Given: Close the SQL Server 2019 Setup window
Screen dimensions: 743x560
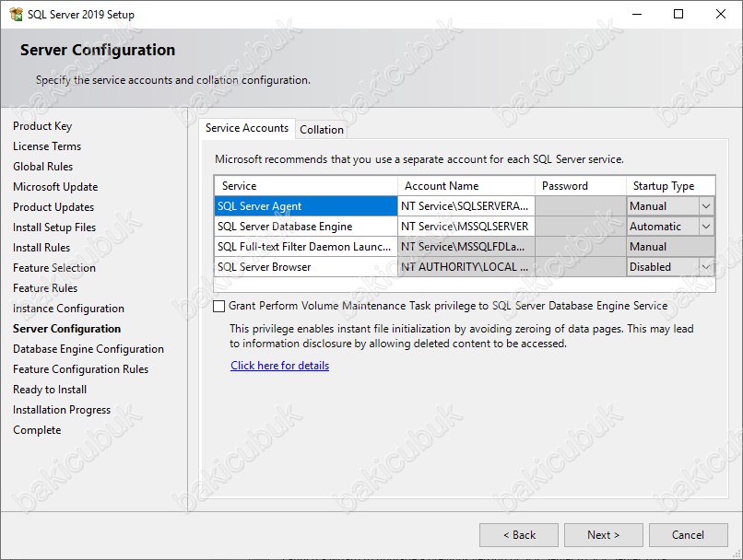Looking at the screenshot, I should pos(721,15).
